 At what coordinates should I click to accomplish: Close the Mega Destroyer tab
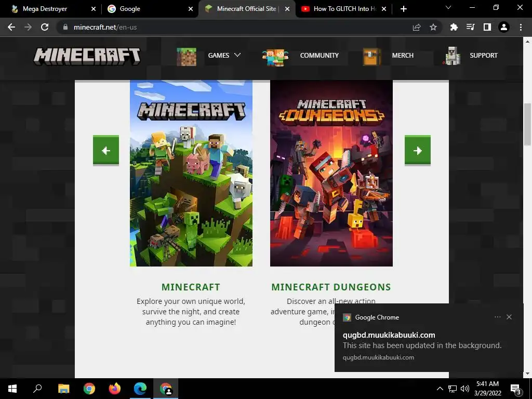(x=94, y=9)
